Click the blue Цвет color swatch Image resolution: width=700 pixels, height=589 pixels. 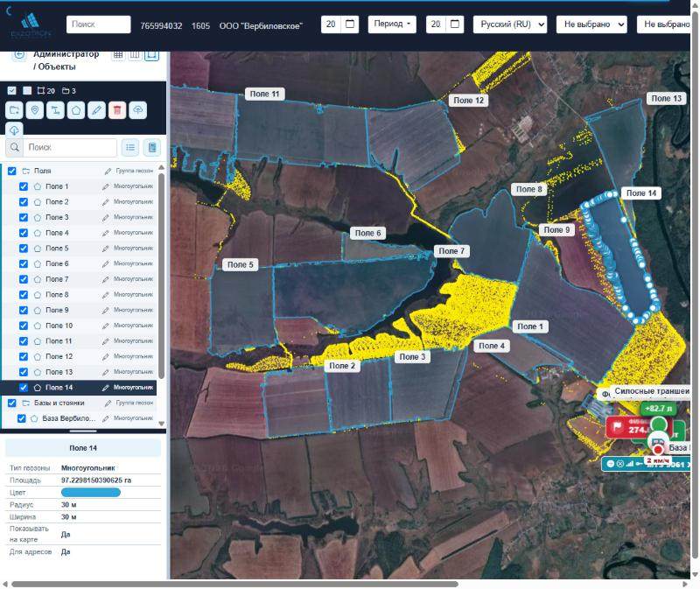click(x=91, y=493)
